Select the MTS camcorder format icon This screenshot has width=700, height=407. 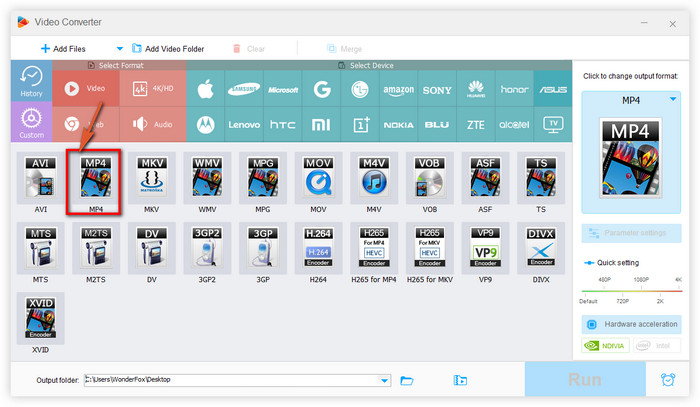point(41,248)
